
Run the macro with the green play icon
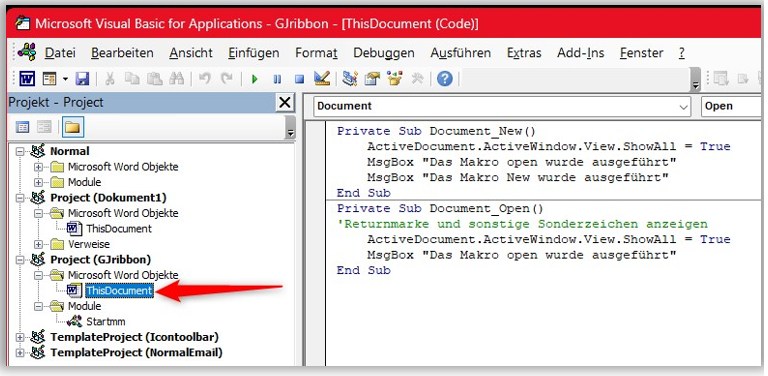click(x=254, y=79)
